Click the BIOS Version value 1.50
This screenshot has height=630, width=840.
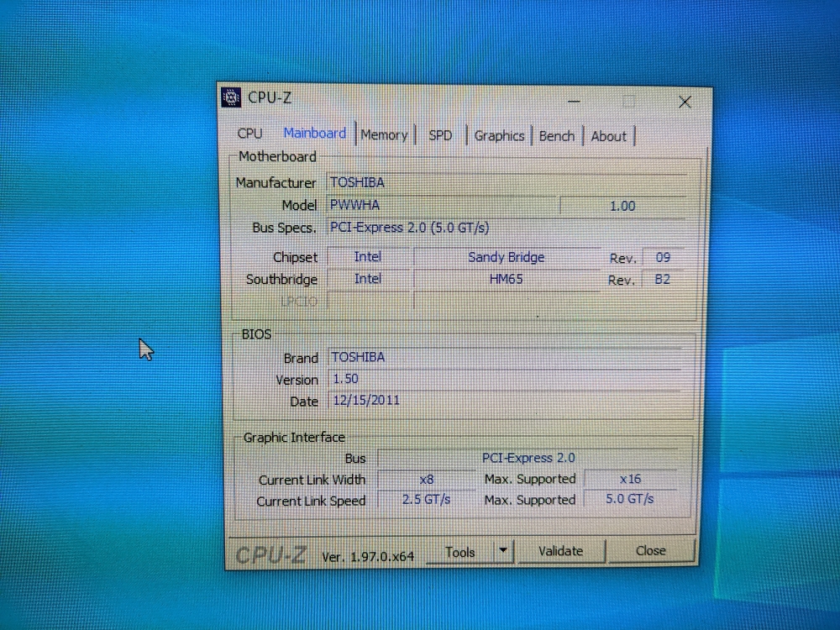pyautogui.click(x=504, y=380)
